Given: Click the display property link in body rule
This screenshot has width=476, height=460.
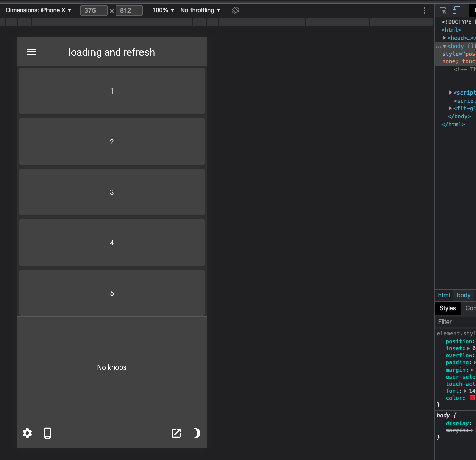Looking at the screenshot, I should pos(458,423).
